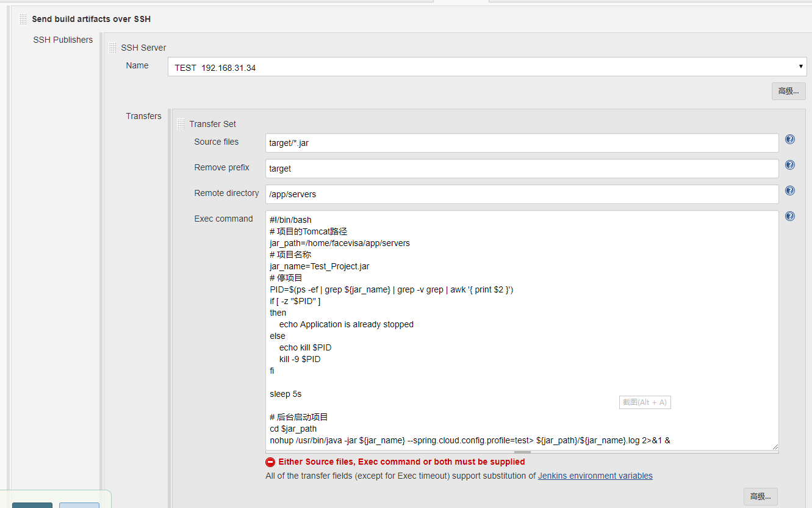
Task: Click the red error icon near the validation message
Action: click(270, 462)
